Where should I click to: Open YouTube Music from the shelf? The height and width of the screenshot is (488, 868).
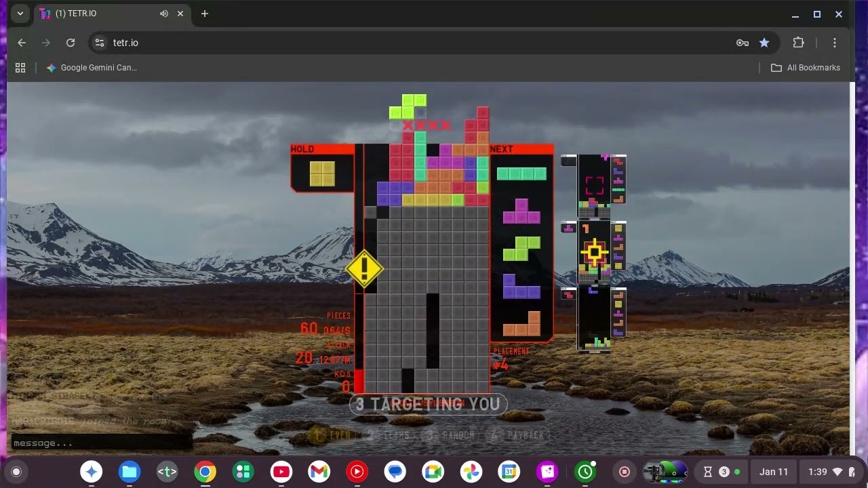click(x=357, y=472)
